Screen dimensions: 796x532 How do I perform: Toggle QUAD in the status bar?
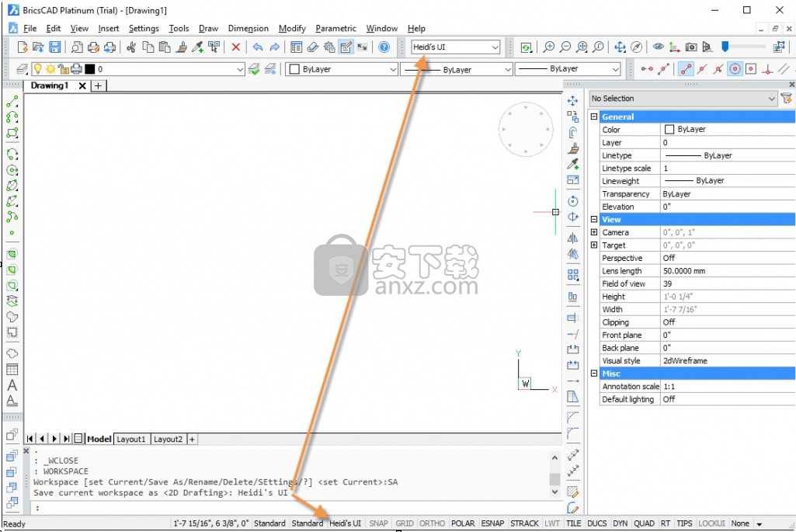click(645, 523)
